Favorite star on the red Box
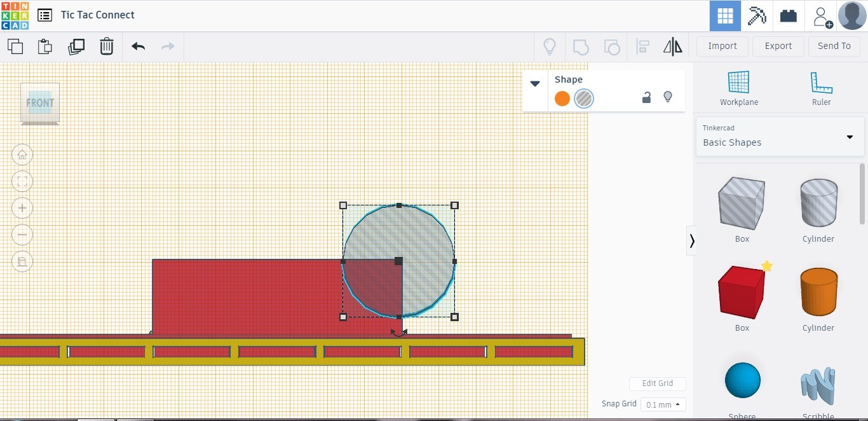868x421 pixels. click(767, 266)
